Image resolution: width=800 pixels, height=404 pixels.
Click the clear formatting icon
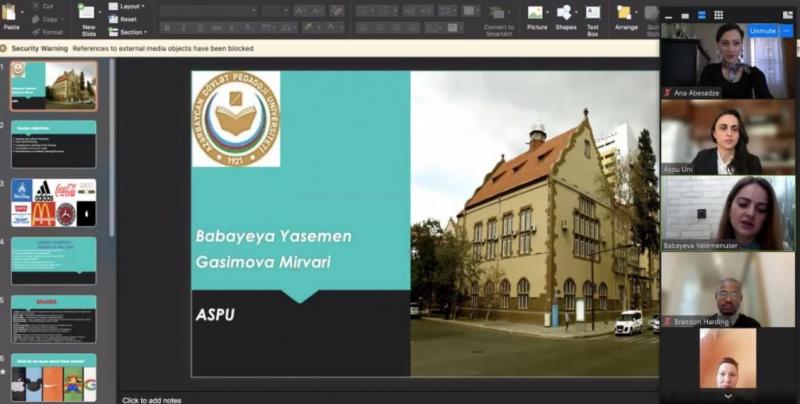tap(336, 11)
